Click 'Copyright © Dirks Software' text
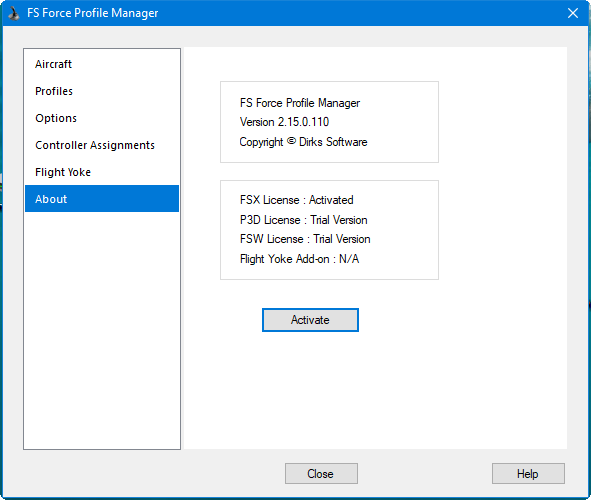 pos(303,142)
